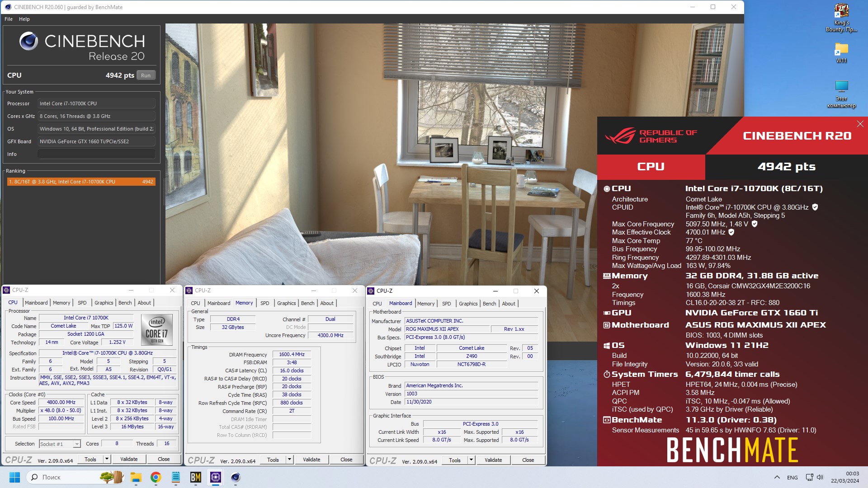Click the Info input field in Cinebench

point(96,154)
